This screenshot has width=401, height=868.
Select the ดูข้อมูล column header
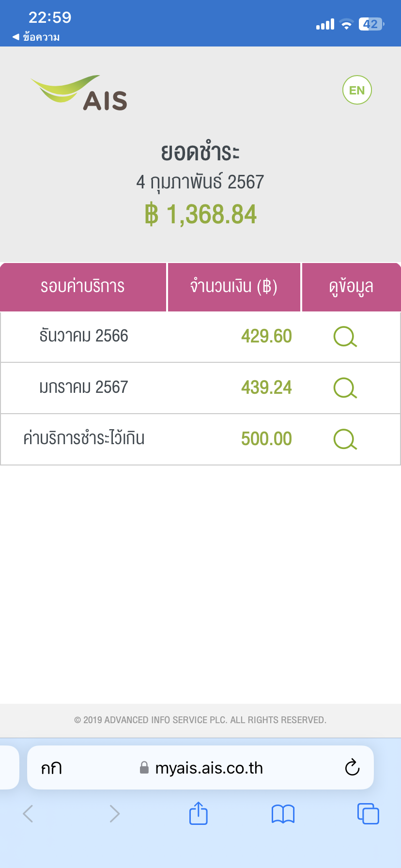point(351,287)
